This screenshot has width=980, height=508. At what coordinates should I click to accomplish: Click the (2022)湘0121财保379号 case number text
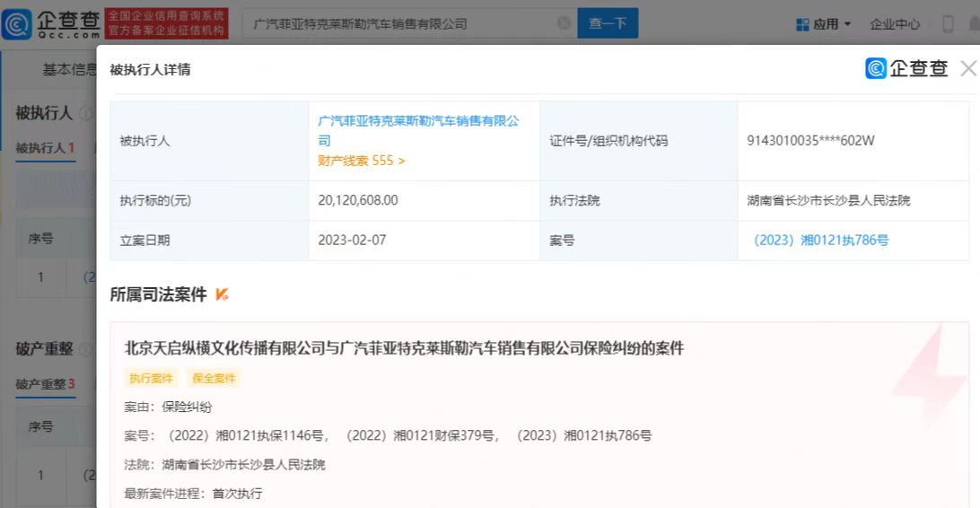coord(418,435)
